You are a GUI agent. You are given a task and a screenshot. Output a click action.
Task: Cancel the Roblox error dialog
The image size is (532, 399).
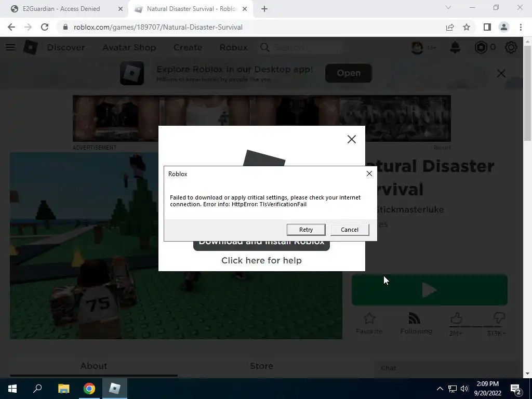pyautogui.click(x=350, y=230)
